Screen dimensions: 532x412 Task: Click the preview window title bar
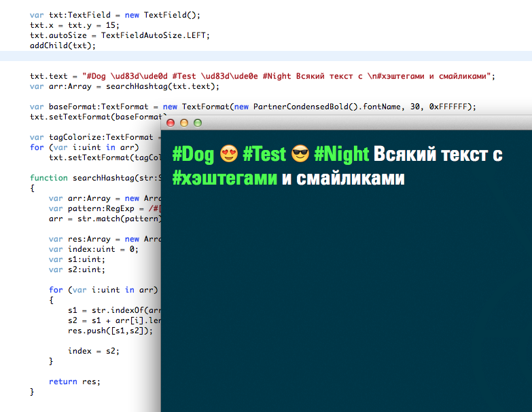coord(347,123)
